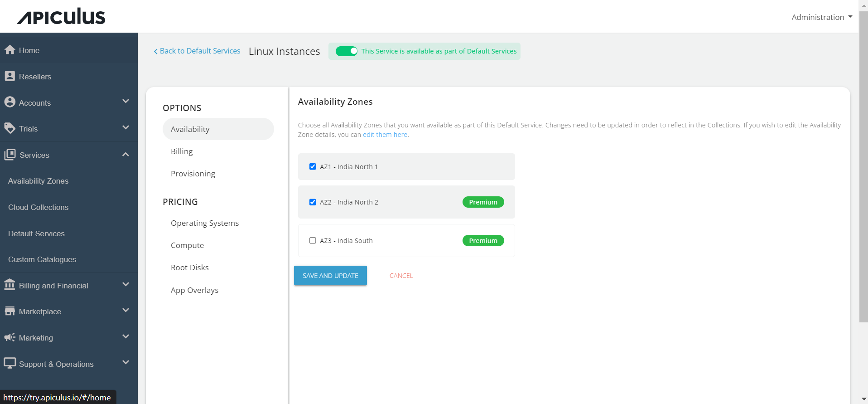Viewport: 868px width, 404px height.
Task: Click the Accounts user circle icon
Action: tap(10, 102)
